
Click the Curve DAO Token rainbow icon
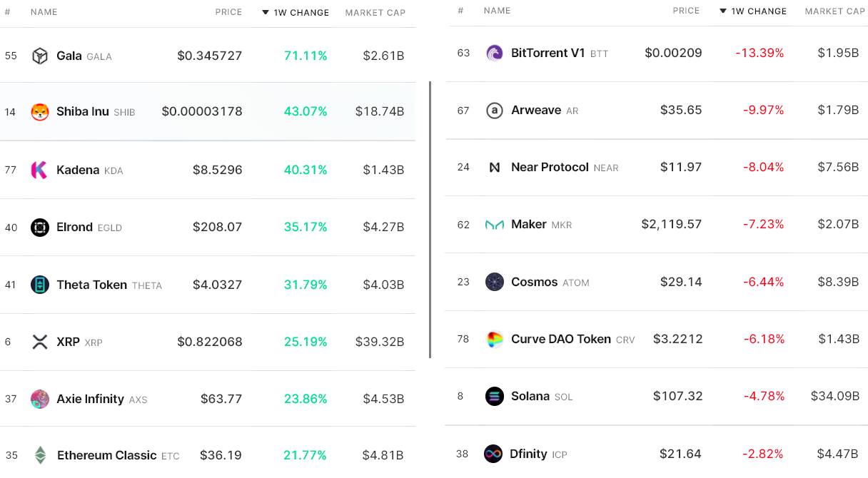[494, 339]
